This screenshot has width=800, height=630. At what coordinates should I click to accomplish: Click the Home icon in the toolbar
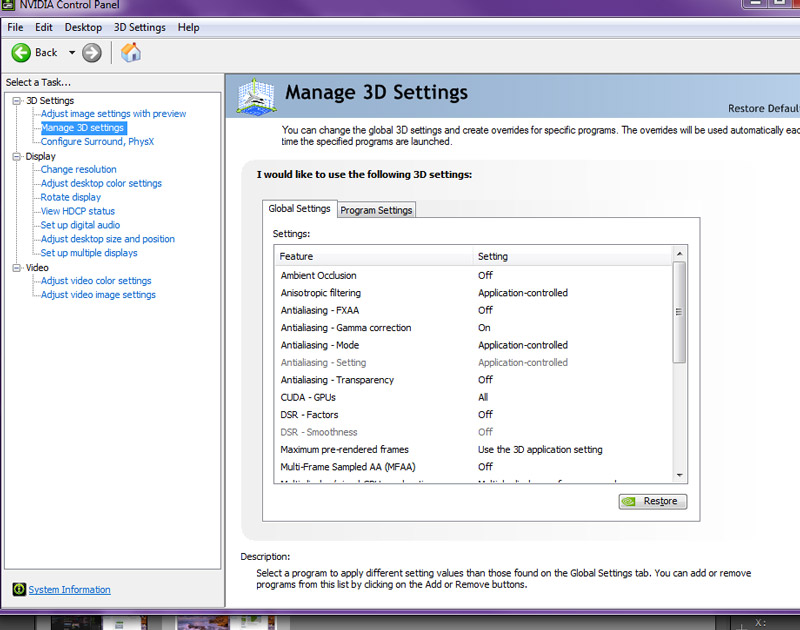[131, 53]
